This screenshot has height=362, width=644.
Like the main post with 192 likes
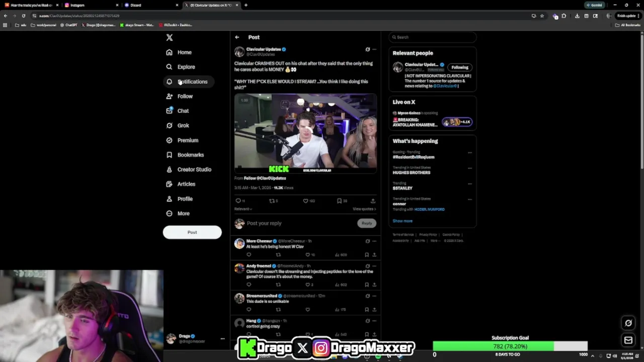pyautogui.click(x=306, y=201)
